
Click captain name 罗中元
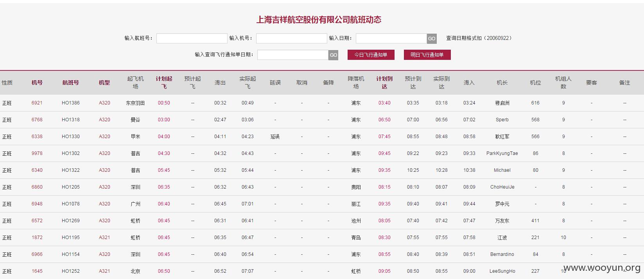[502, 204]
